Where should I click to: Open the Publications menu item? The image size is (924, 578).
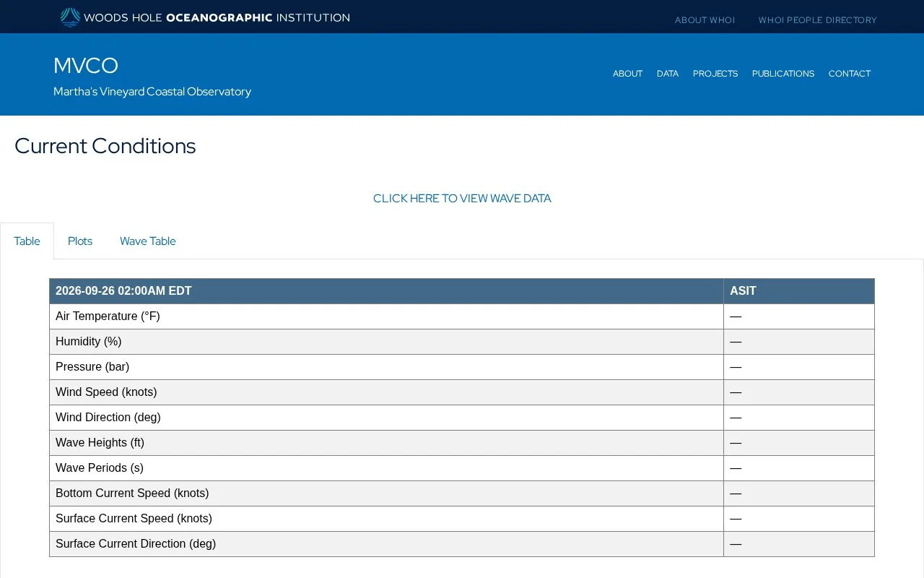coord(783,74)
